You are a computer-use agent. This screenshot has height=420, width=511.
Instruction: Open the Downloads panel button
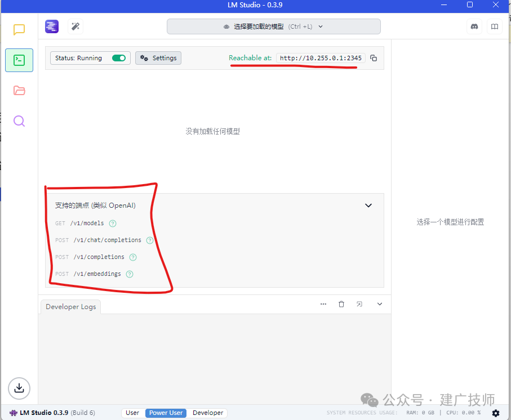19,388
